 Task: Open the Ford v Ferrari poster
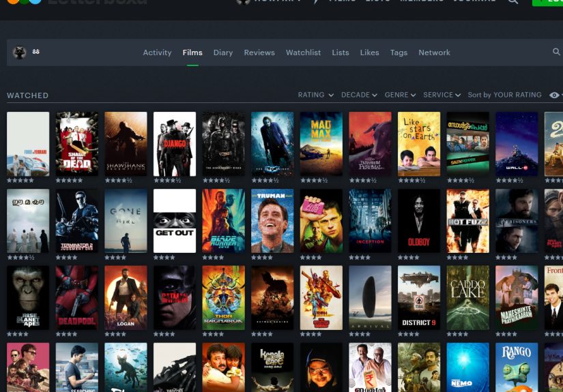[x=28, y=144]
